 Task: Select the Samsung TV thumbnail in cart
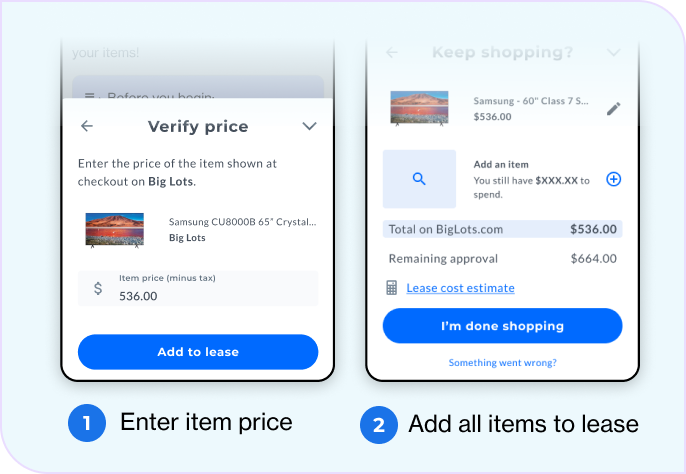[x=420, y=108]
